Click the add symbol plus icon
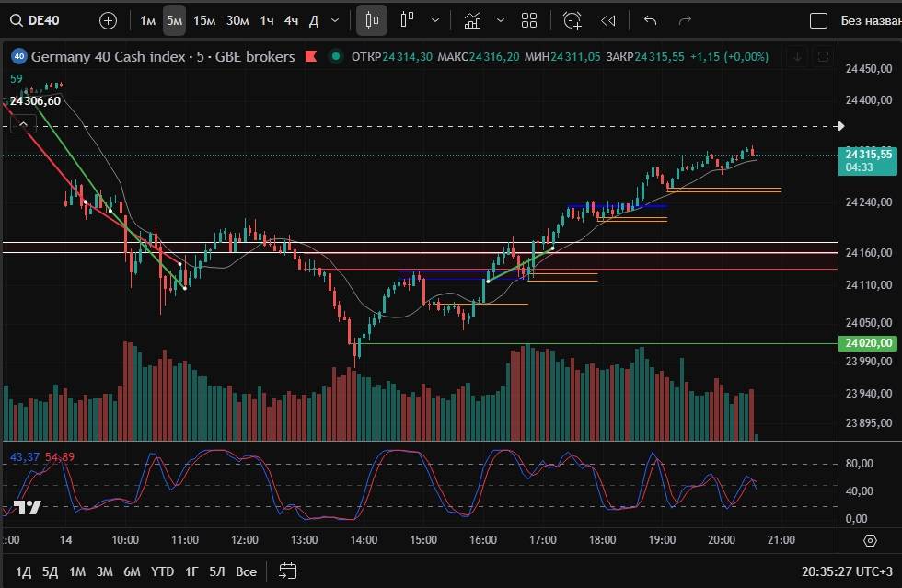The width and height of the screenshot is (902, 588). (108, 20)
